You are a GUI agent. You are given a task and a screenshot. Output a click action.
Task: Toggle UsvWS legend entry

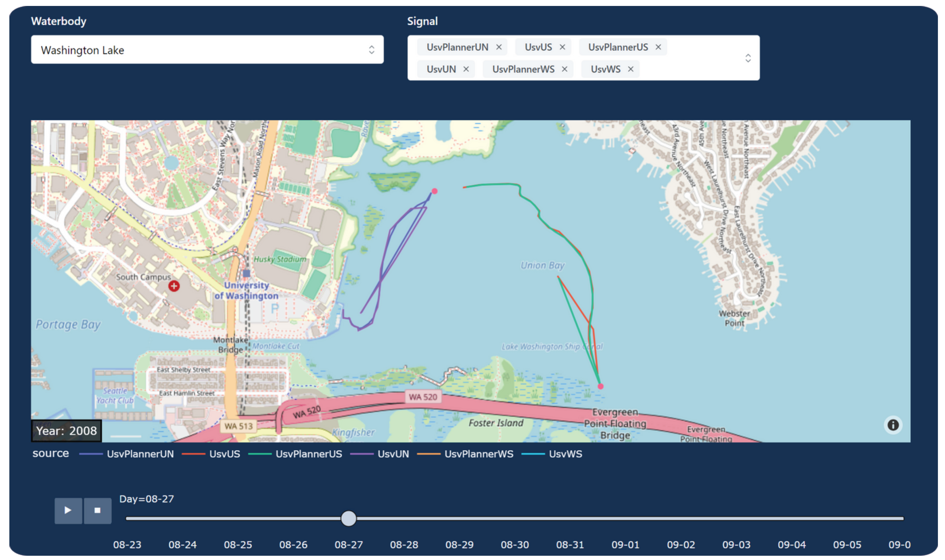coord(565,454)
